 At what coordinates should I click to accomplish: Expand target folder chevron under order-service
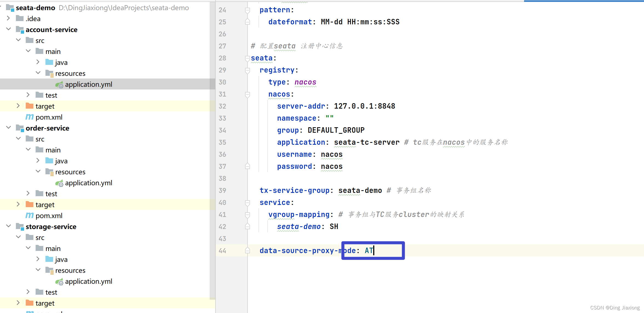[x=18, y=204]
